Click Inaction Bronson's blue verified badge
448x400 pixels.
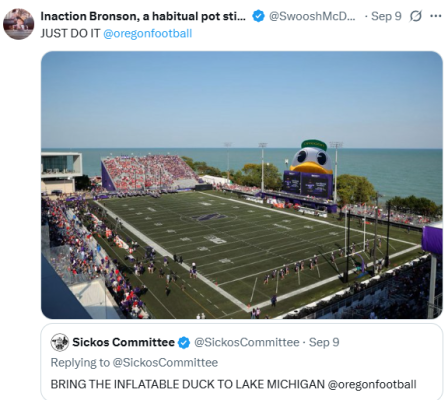click(258, 16)
